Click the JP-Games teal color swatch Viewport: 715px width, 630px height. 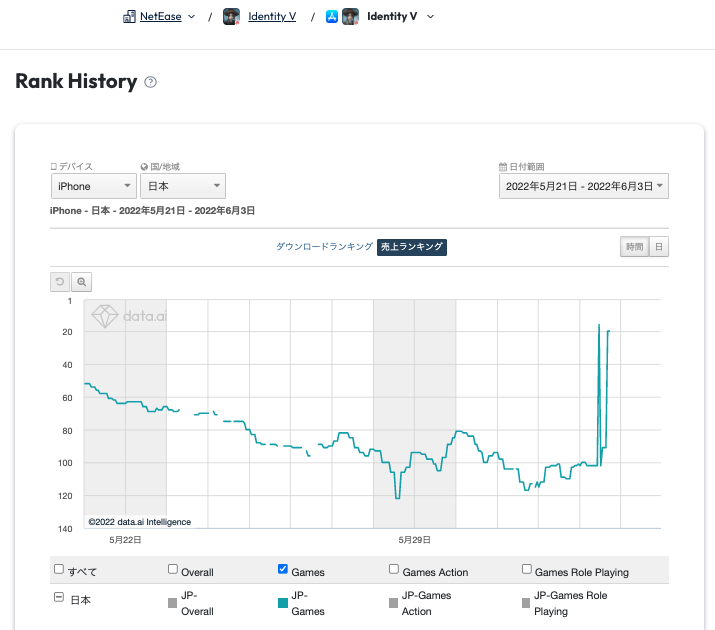tap(283, 603)
